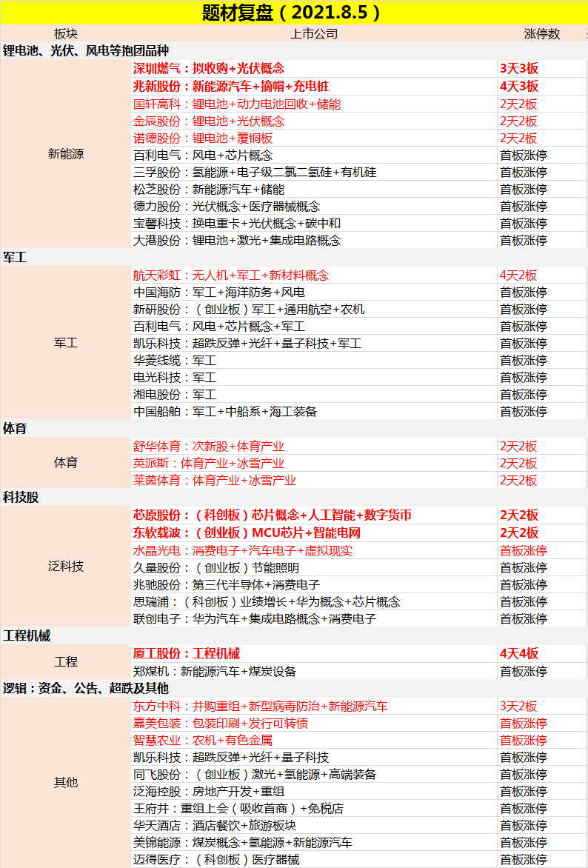Click the 东软载波 row text
588x868 pixels.
coord(247,533)
